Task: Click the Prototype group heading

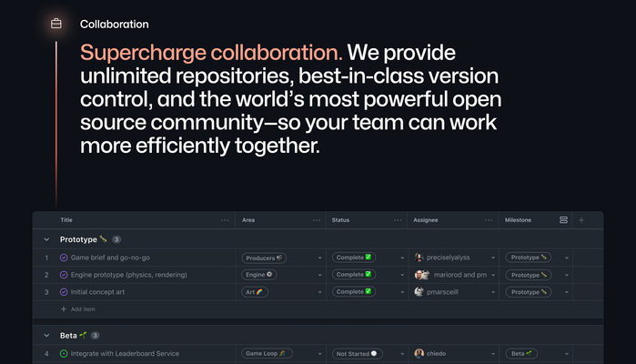Action: [83, 239]
